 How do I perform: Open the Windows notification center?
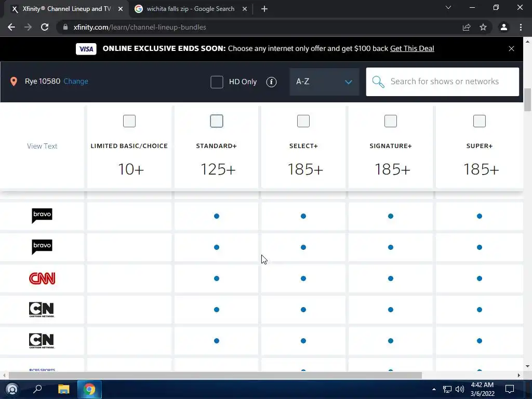tap(510, 389)
